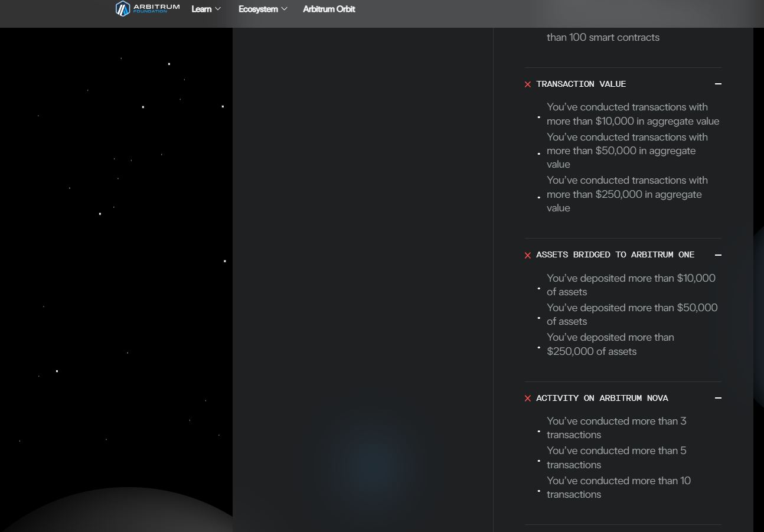The image size is (764, 532).
Task: Open the Ecosystem dropdown menu
Action: point(263,9)
